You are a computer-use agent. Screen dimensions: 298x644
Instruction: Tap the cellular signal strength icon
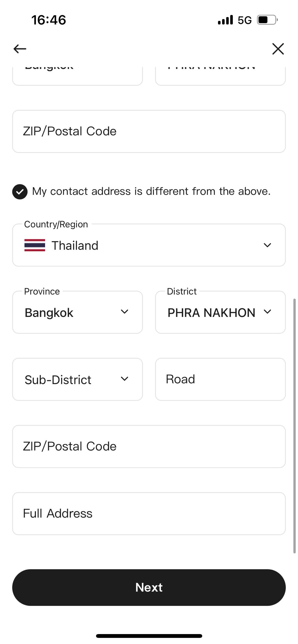coord(225,20)
